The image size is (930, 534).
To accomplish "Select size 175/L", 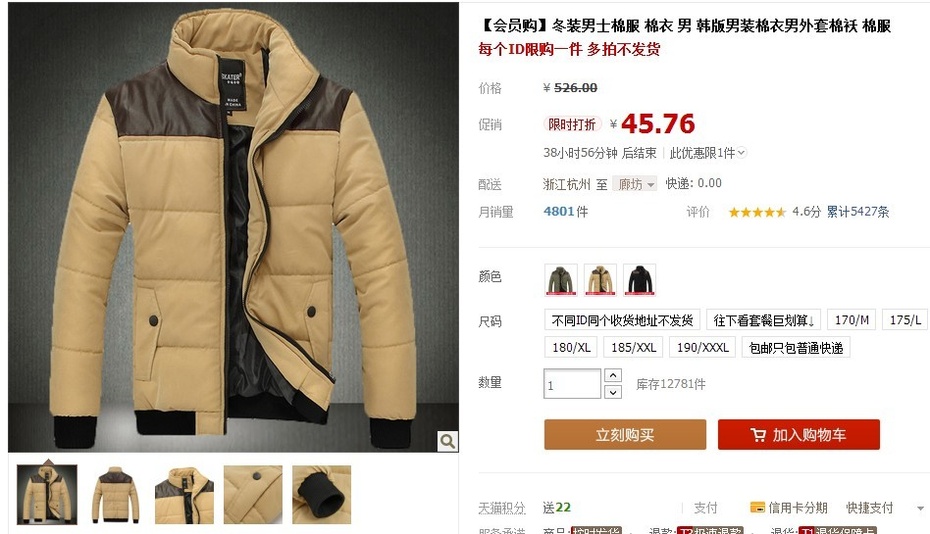I will pos(906,320).
